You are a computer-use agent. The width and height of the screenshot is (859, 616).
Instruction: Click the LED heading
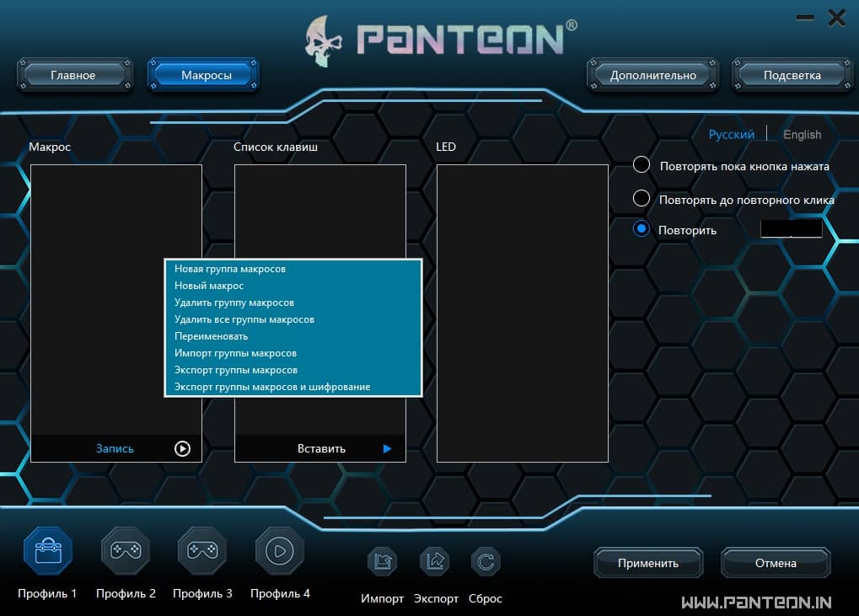[x=446, y=147]
